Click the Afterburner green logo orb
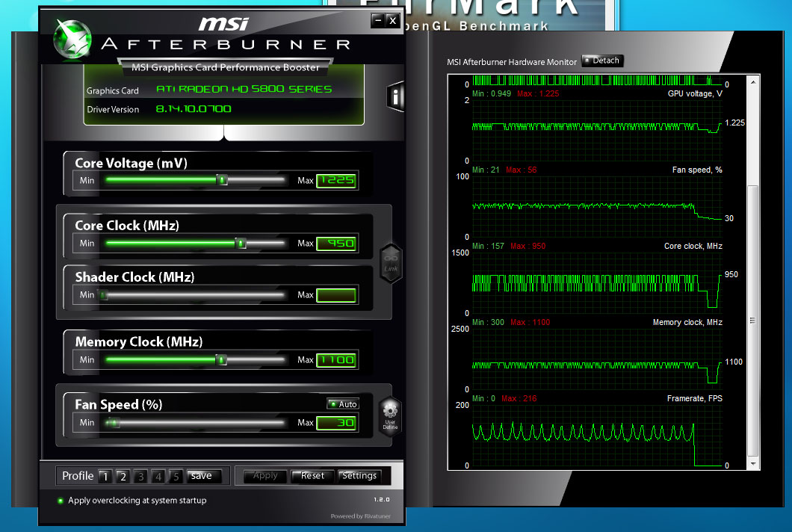Viewport: 792px width, 532px height. pyautogui.click(x=72, y=40)
